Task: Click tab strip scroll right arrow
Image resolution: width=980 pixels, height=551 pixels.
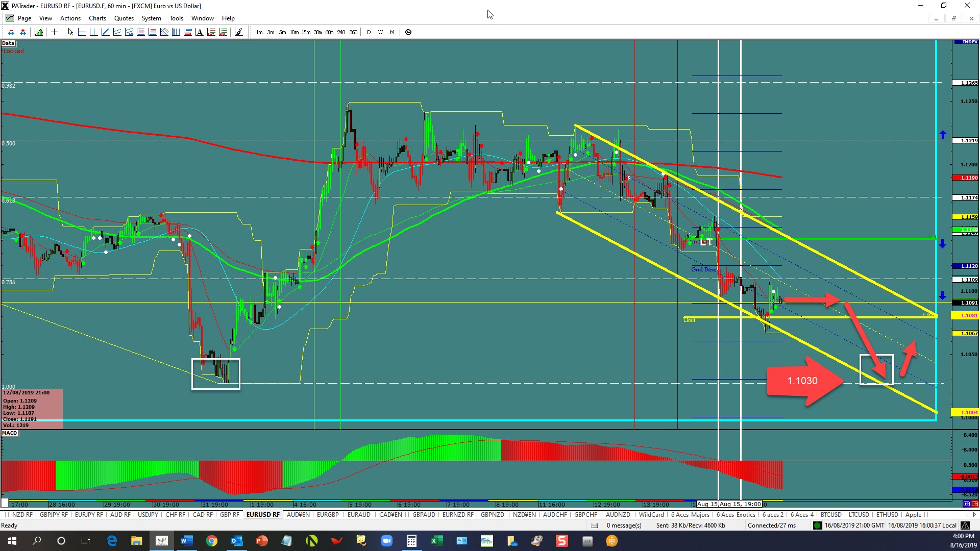Action: tap(974, 515)
